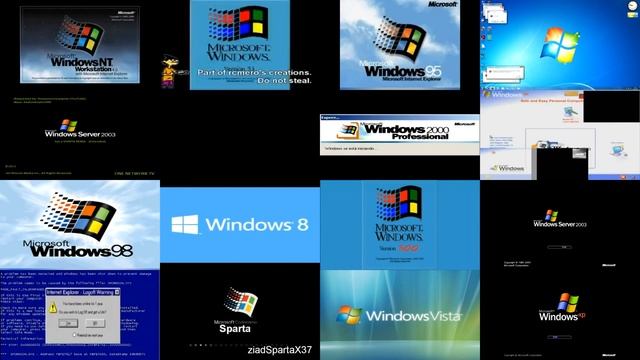640x360 pixels.
Task: Select the Windows 95 splash screen
Action: [x=400, y=44]
